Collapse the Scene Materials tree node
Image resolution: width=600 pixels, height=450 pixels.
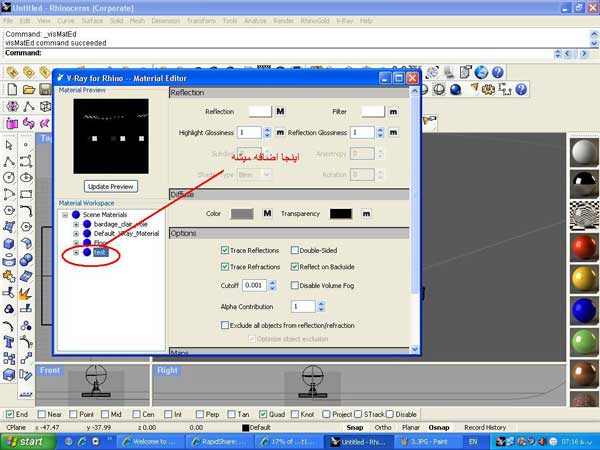(x=65, y=215)
